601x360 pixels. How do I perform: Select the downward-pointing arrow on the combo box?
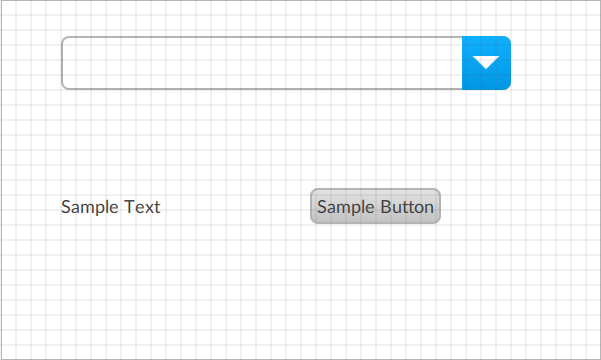(x=486, y=62)
